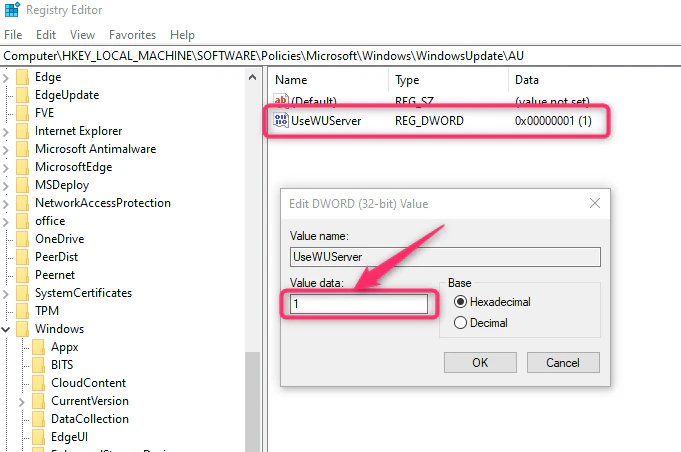Open the Help menu
Screen dimensions: 681x452
click(182, 35)
